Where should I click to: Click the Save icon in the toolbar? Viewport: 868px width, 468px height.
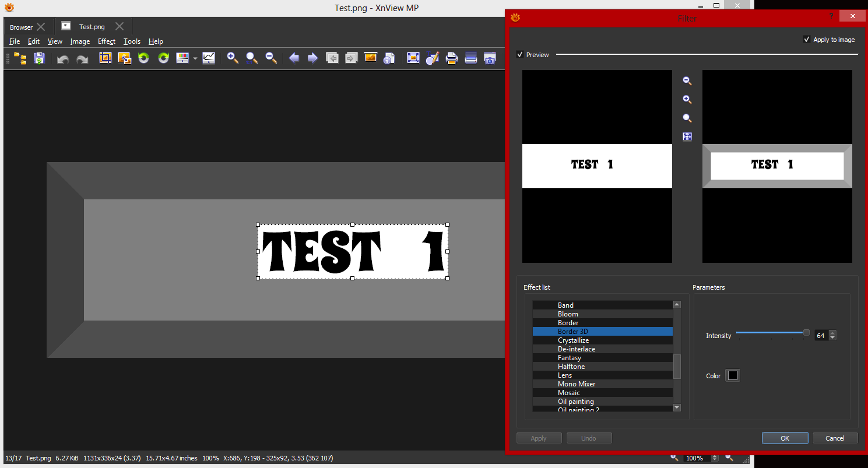coord(39,58)
